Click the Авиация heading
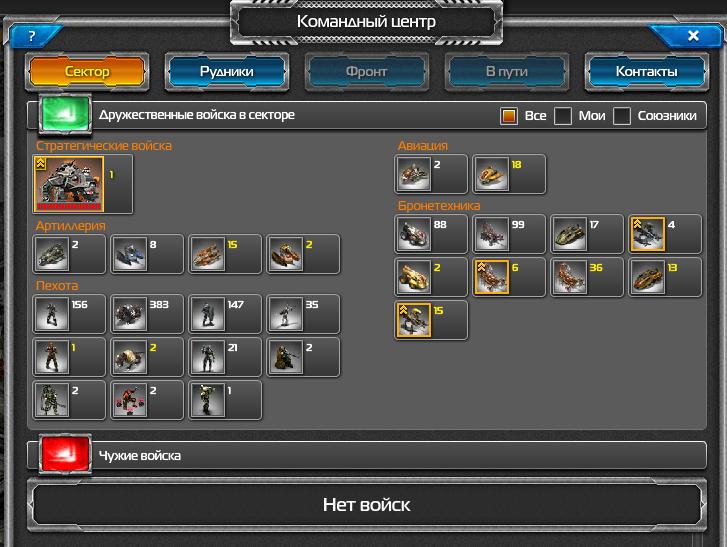The width and height of the screenshot is (727, 547). [x=423, y=146]
